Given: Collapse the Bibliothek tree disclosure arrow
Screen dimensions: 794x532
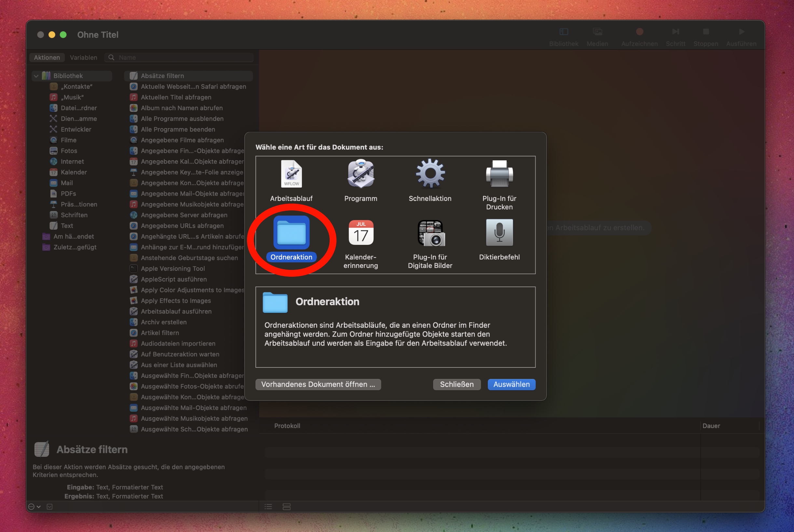Looking at the screenshot, I should pos(36,76).
